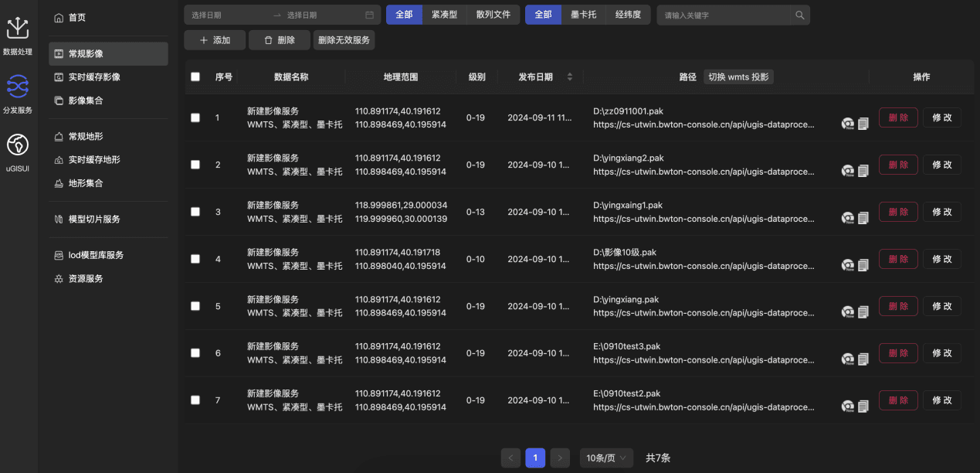Screen dimensions: 980x473
Task: Open the start date picker field
Action: (x=228, y=15)
